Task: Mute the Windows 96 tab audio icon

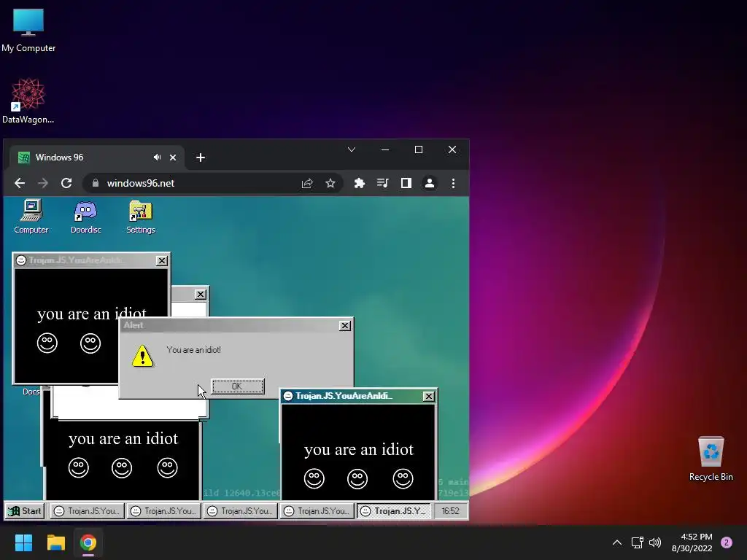Action: pyautogui.click(x=157, y=157)
